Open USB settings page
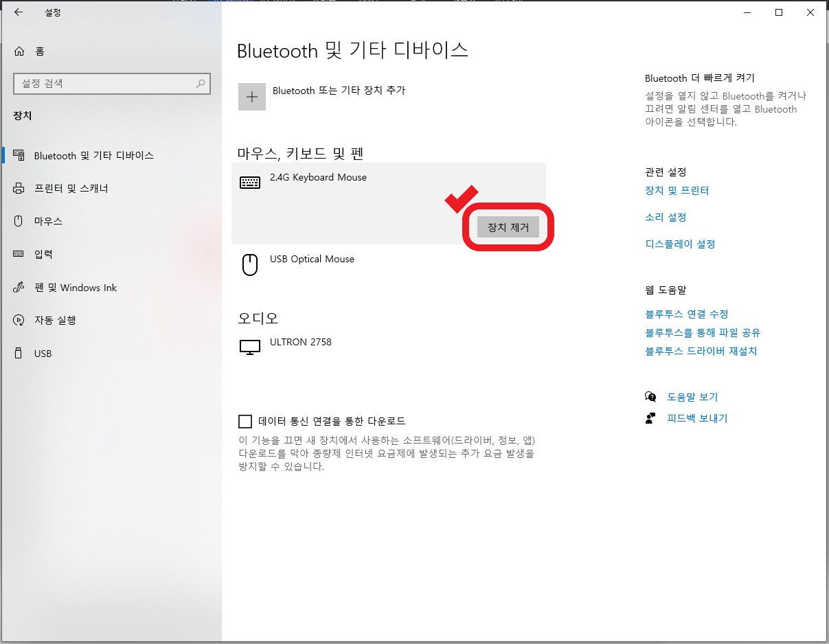This screenshot has height=644, width=829. click(x=43, y=354)
